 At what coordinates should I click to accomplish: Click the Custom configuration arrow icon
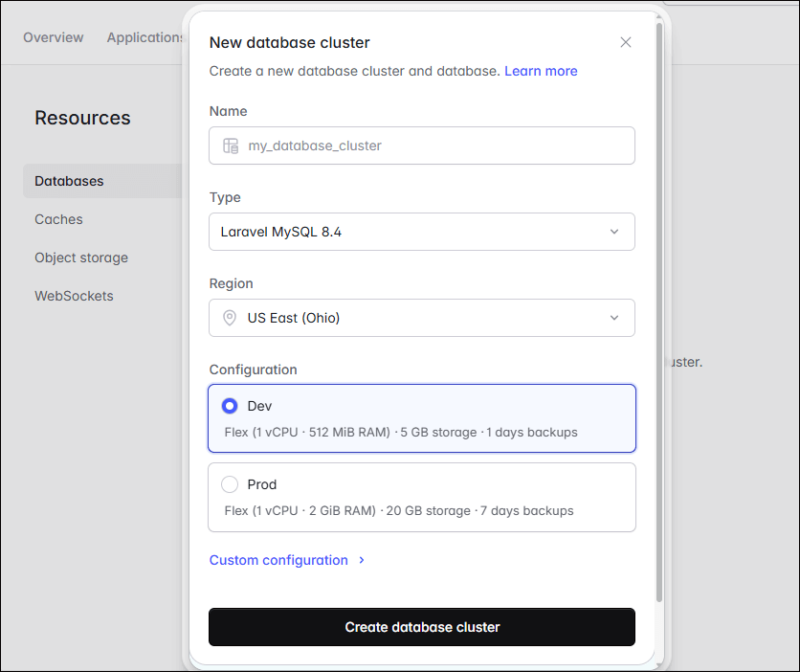[362, 561]
